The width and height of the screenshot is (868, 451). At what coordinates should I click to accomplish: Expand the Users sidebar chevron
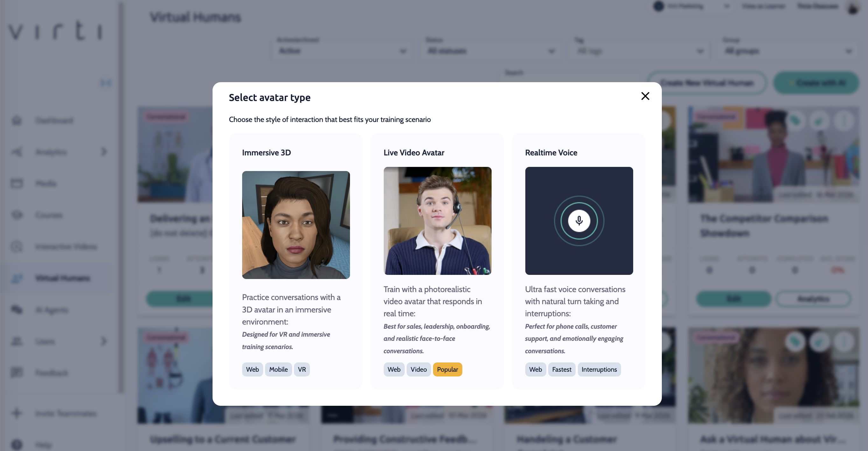103,341
